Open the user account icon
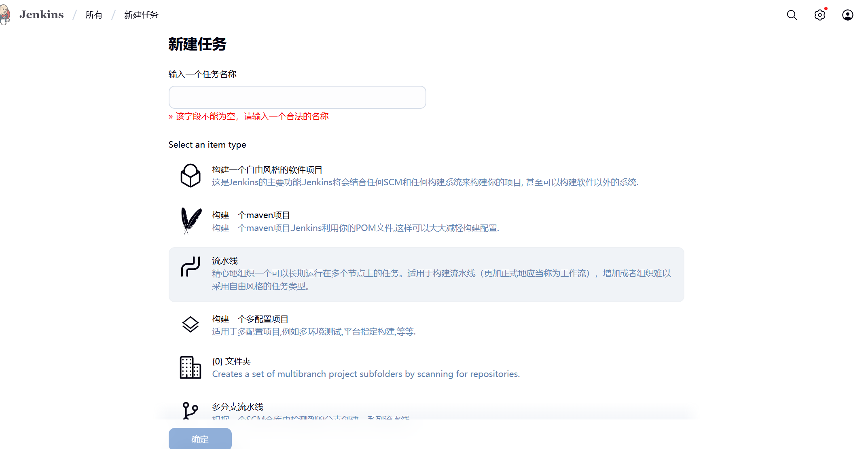The image size is (868, 449). [847, 15]
